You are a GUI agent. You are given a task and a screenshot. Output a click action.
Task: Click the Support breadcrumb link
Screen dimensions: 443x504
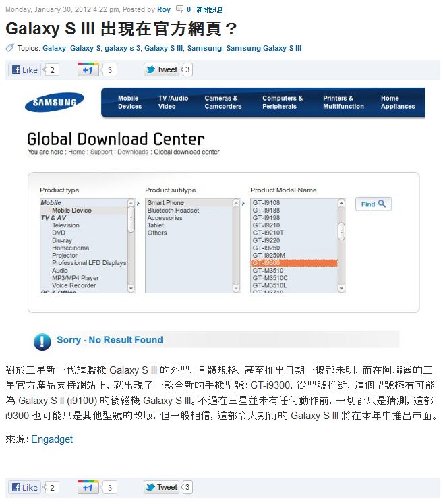coord(101,152)
